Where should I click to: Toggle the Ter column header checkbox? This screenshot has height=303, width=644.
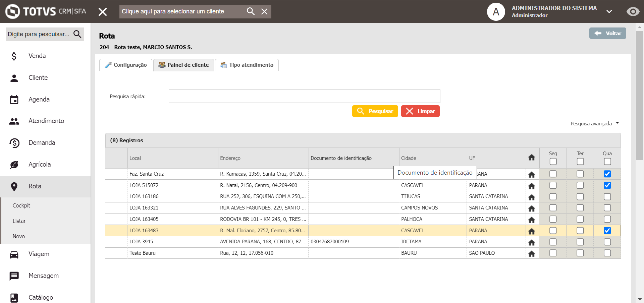580,162
